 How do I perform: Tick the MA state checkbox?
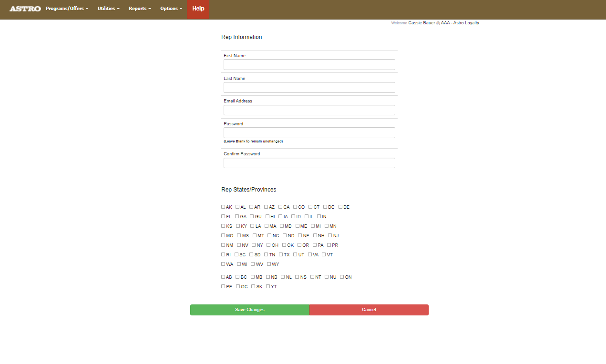pyautogui.click(x=267, y=226)
